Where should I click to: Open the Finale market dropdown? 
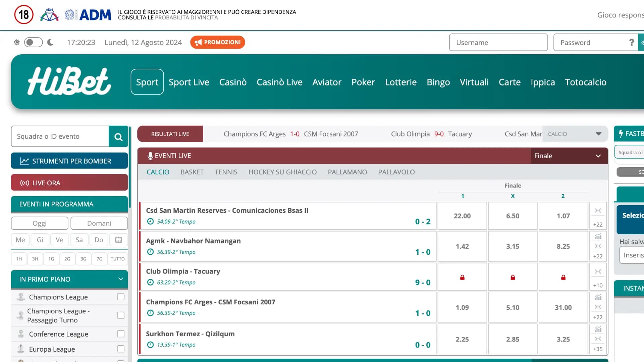pos(569,156)
